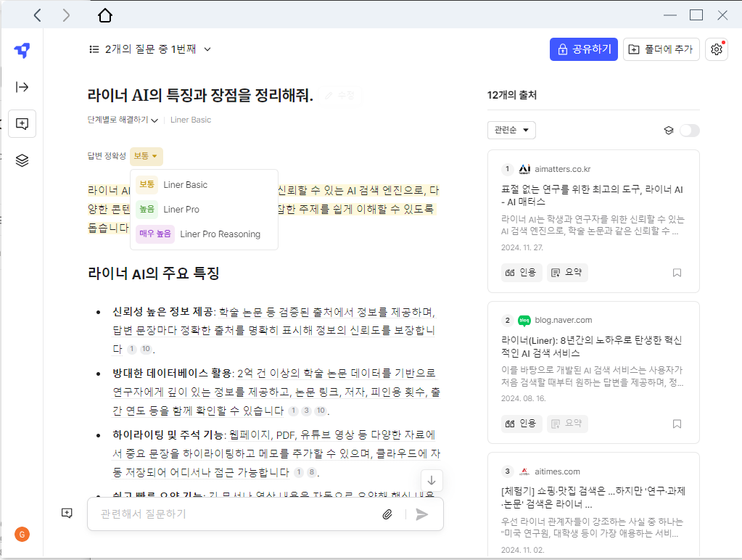Image resolution: width=742 pixels, height=560 pixels.
Task: Open the layers/collections sidebar icon
Action: tap(22, 160)
